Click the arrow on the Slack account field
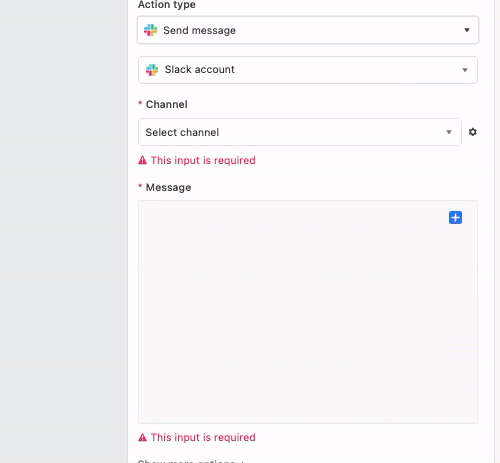The image size is (500, 463). 465,70
